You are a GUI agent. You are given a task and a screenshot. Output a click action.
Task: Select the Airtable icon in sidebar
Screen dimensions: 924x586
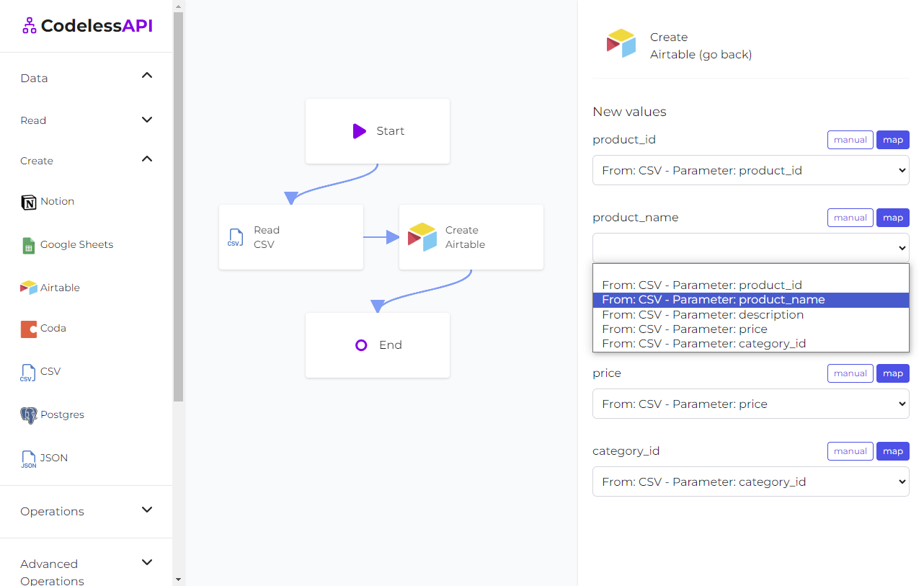point(29,288)
